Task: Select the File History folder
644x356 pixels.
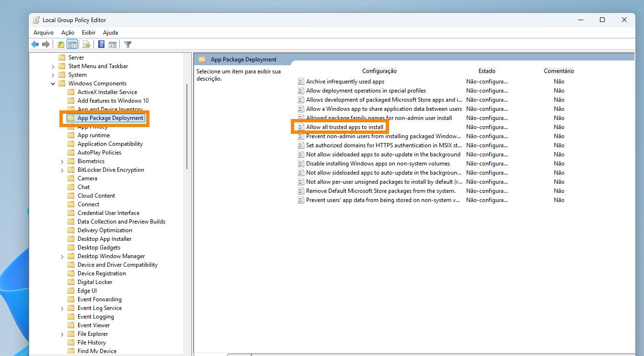Action: tap(92, 343)
